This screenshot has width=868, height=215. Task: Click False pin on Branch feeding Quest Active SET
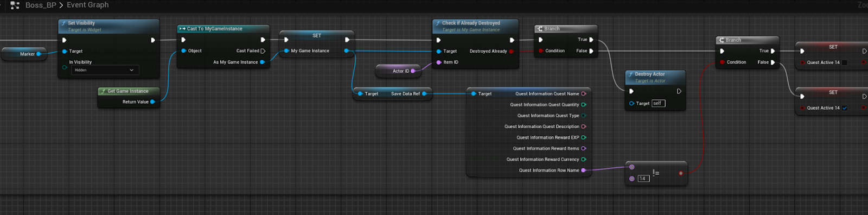[773, 62]
